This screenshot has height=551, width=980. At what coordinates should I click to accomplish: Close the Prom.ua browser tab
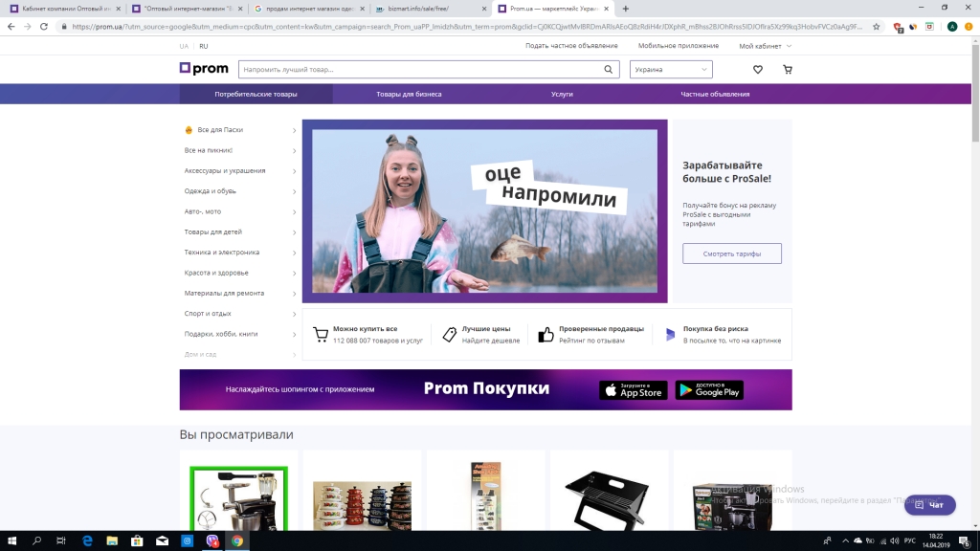click(x=606, y=9)
